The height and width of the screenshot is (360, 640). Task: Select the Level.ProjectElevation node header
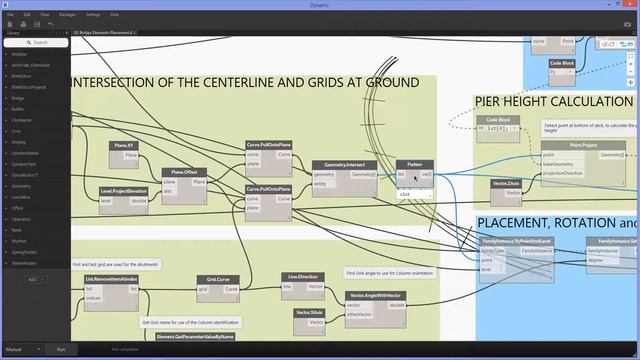tap(124, 191)
